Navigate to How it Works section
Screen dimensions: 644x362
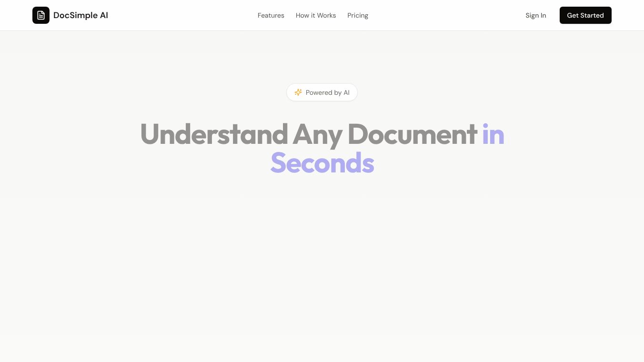click(x=316, y=15)
